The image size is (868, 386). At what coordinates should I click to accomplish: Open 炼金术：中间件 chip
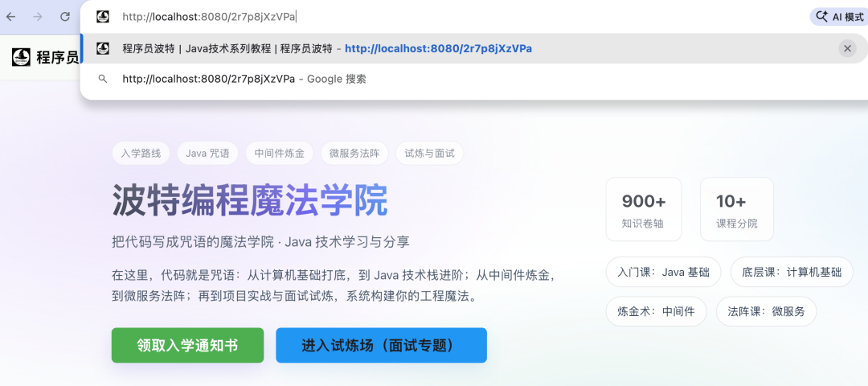click(656, 311)
